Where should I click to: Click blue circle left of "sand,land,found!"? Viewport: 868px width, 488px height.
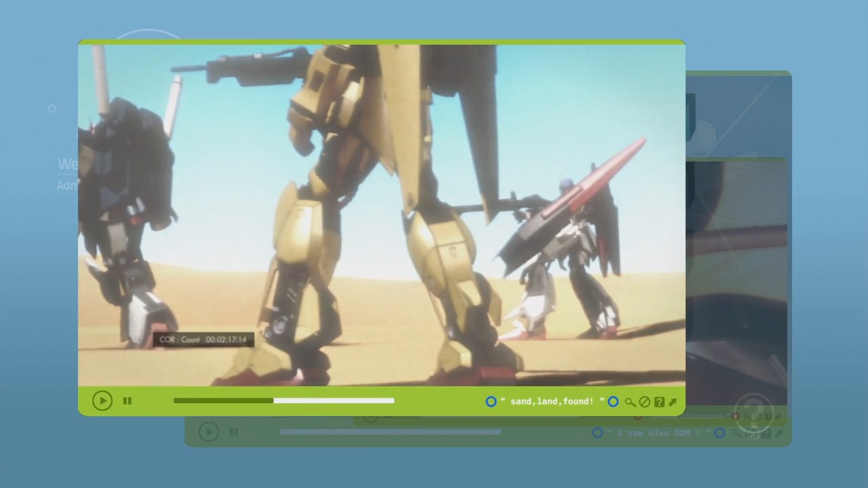tap(491, 401)
